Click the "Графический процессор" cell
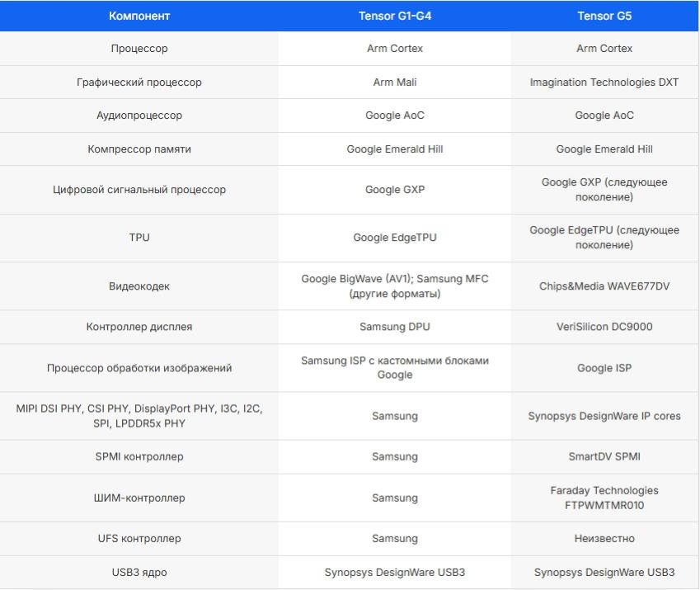The image size is (700, 590). point(139,83)
